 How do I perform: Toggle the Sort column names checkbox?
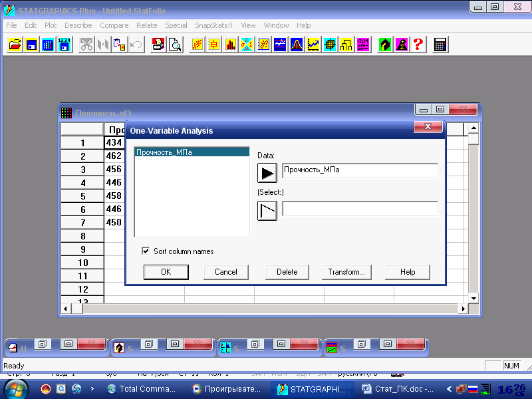pyautogui.click(x=146, y=251)
